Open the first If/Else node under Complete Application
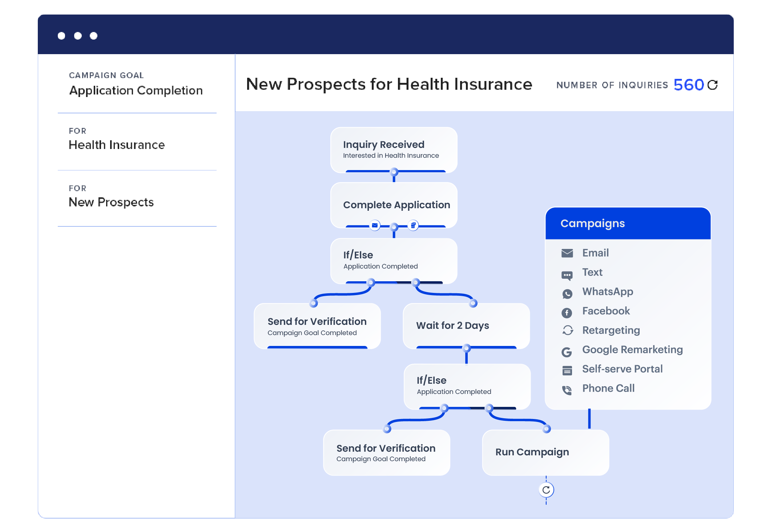Viewport: 773px width, 532px height. [394, 261]
